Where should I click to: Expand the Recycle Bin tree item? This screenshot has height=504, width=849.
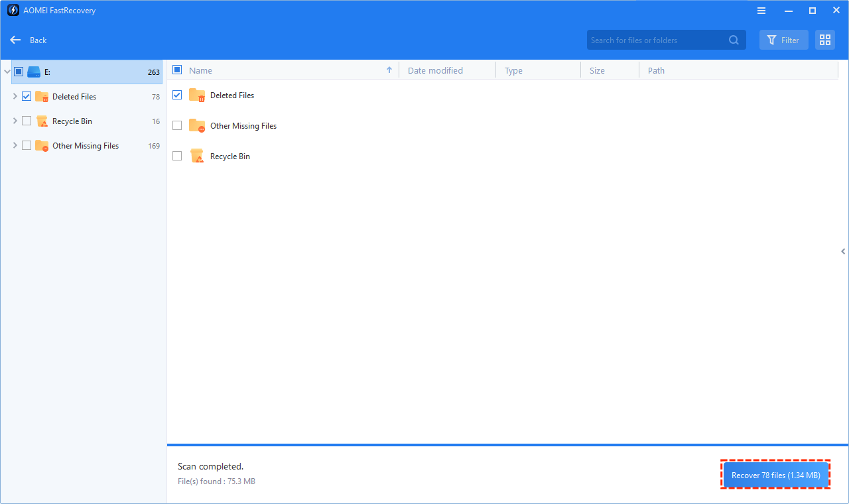[x=15, y=121]
